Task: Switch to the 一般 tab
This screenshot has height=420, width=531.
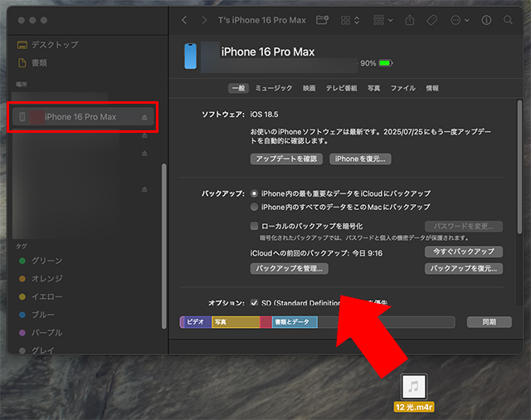Action: coord(238,89)
